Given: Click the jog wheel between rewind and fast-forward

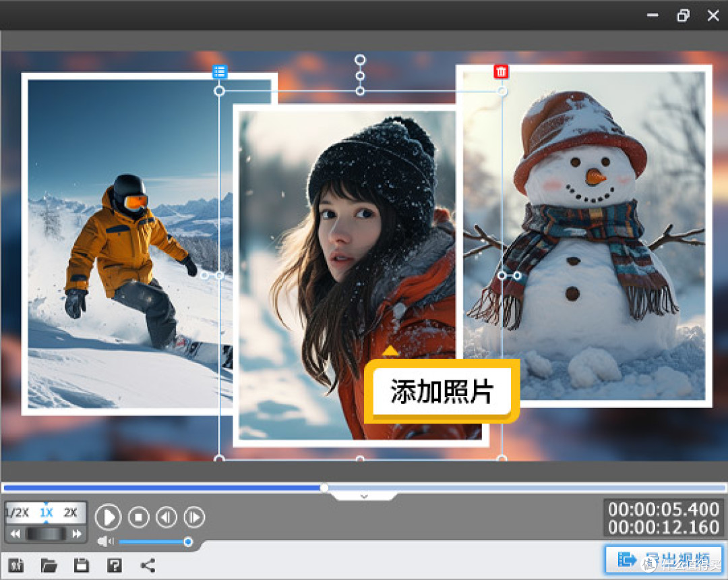Looking at the screenshot, I should [46, 533].
